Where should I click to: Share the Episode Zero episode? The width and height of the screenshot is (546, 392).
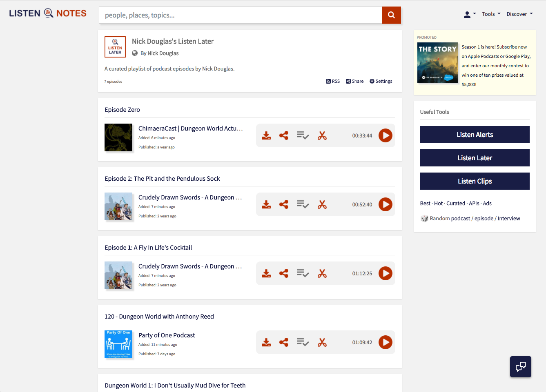(x=284, y=135)
